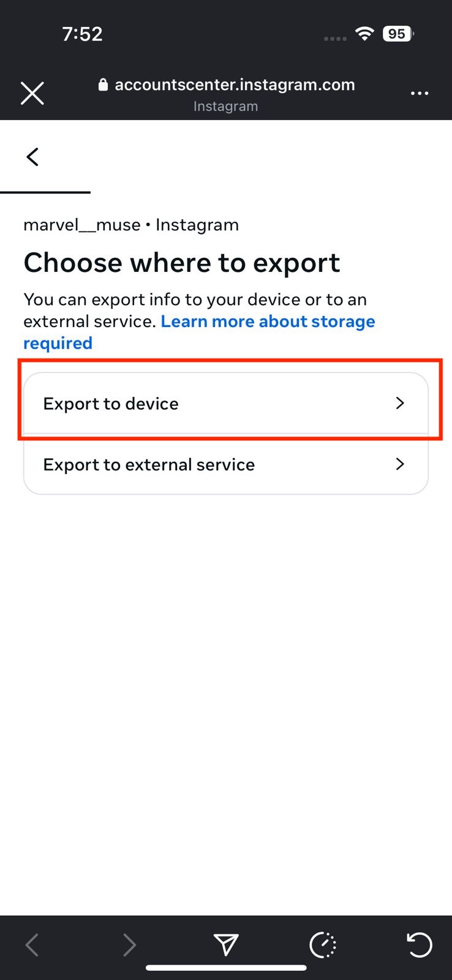Close the in-app browser with X
Viewport: 452px width, 980px height.
pos(32,93)
